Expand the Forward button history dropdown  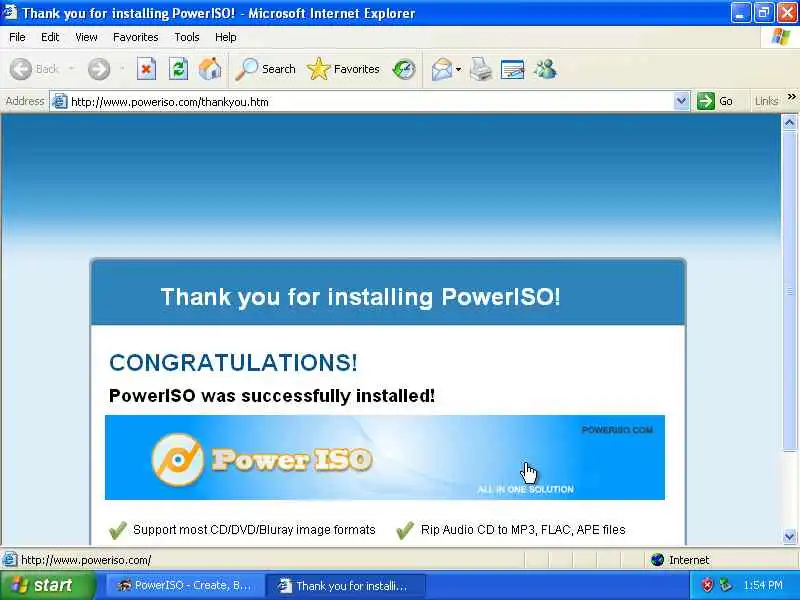[122, 69]
